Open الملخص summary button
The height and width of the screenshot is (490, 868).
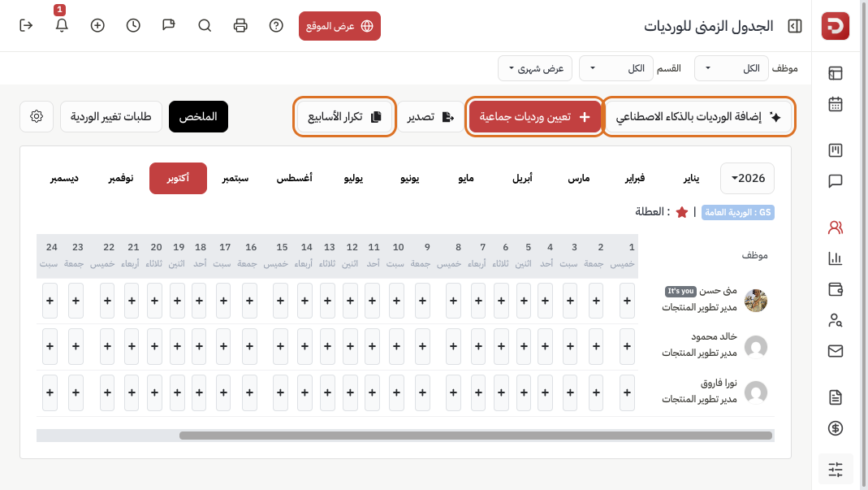[x=198, y=116]
